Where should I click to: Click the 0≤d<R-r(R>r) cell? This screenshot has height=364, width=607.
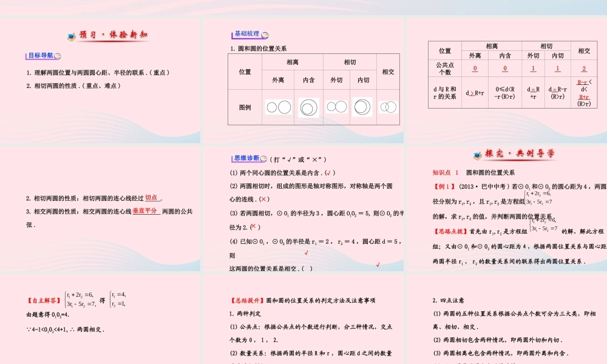(x=505, y=93)
